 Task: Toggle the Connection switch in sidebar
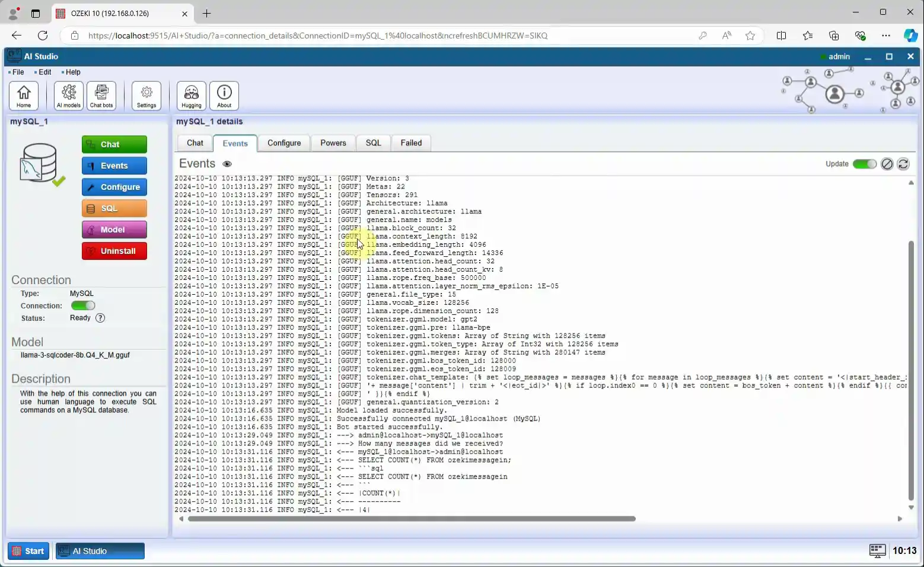tap(83, 305)
